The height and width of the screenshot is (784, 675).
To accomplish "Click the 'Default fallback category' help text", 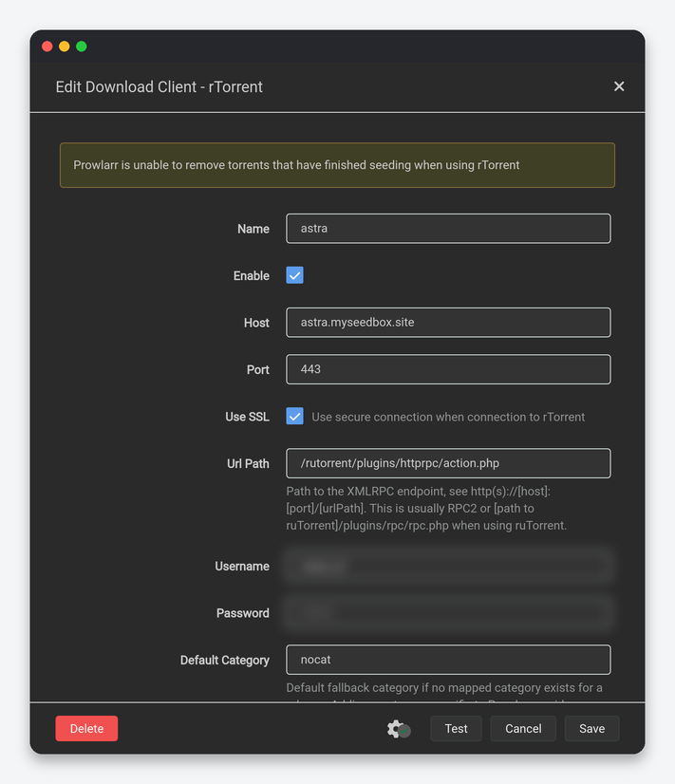I will 444,688.
